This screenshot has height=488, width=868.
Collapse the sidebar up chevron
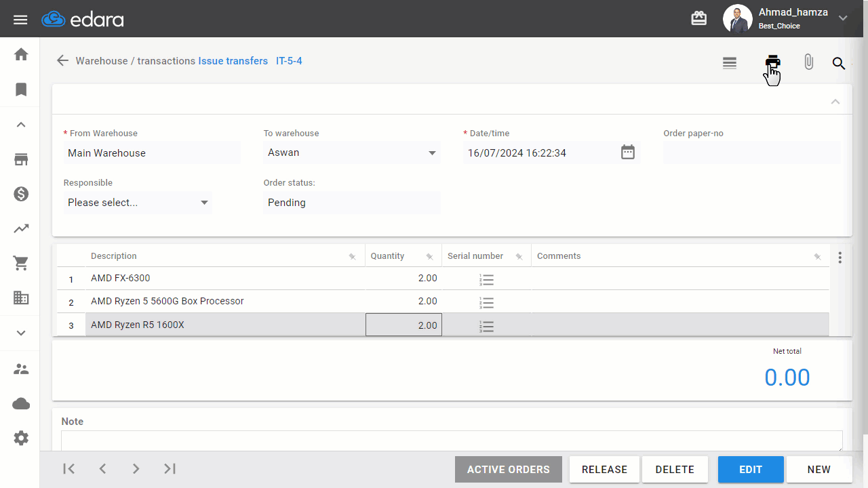coord(21,125)
